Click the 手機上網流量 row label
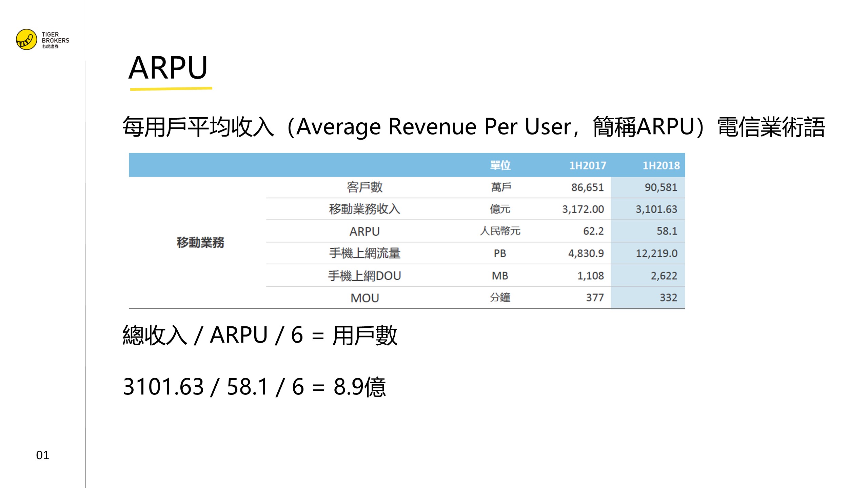The width and height of the screenshot is (868, 488). [364, 253]
